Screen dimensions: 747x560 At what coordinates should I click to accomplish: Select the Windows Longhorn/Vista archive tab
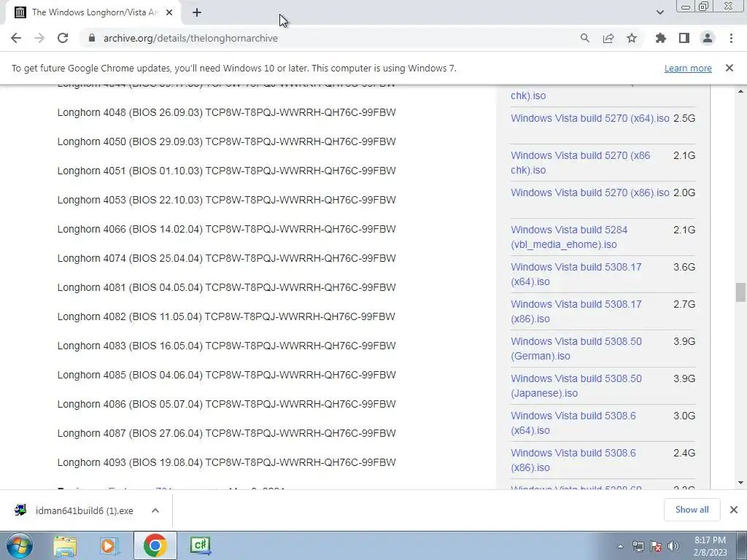pos(93,12)
